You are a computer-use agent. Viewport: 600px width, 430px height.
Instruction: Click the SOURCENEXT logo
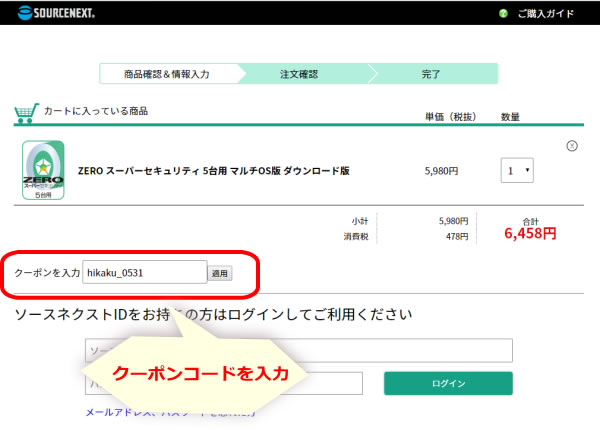click(x=56, y=13)
